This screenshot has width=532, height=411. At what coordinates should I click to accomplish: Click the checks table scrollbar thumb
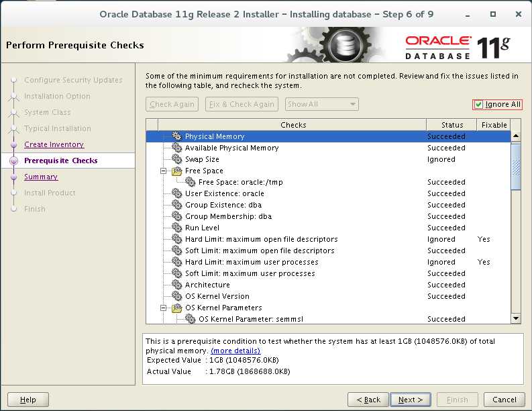pyautogui.click(x=516, y=167)
